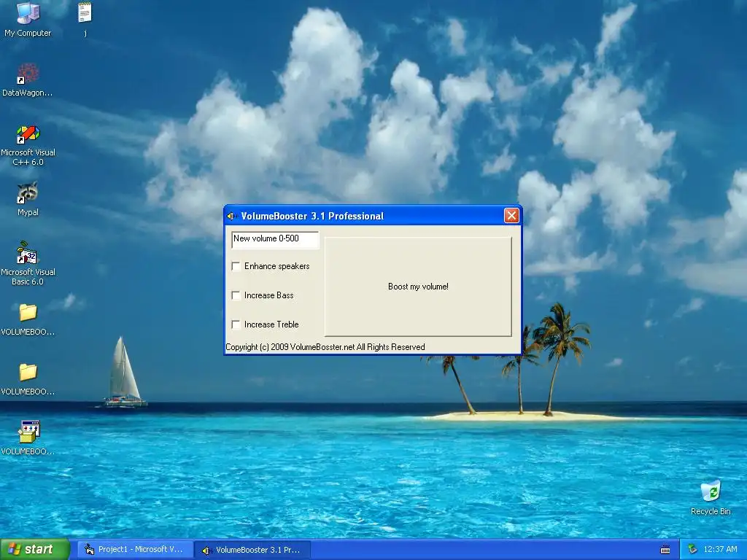Select the Microsoft Visual C++ 6.0 shortcut
Screen dimensions: 747x560
(x=28, y=145)
